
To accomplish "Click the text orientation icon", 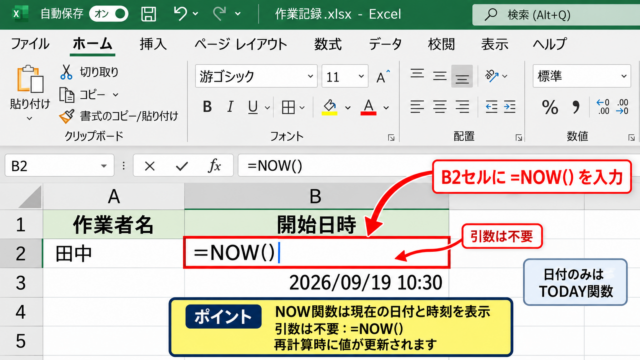I will click(x=491, y=76).
